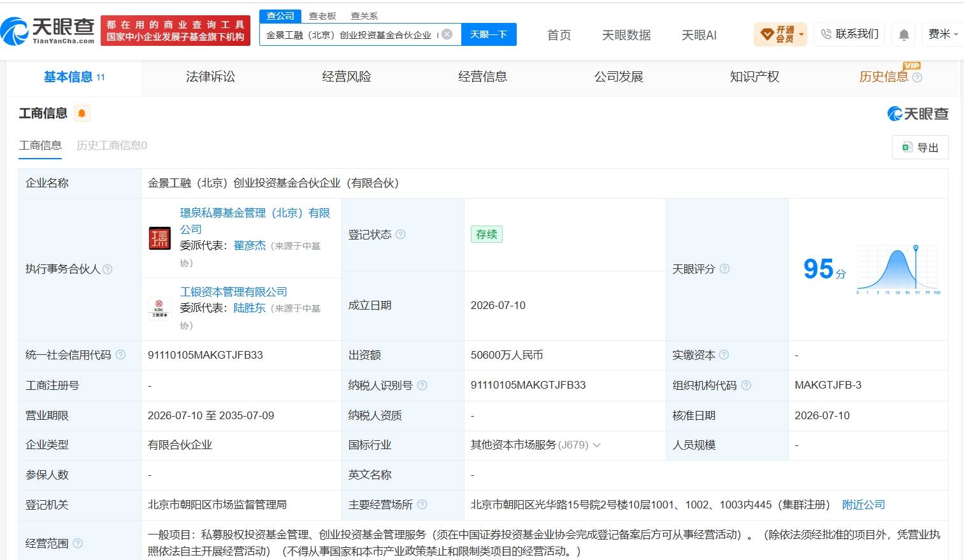Open the 法律诉讼 tab
This screenshot has height=560, width=964.
tap(210, 77)
